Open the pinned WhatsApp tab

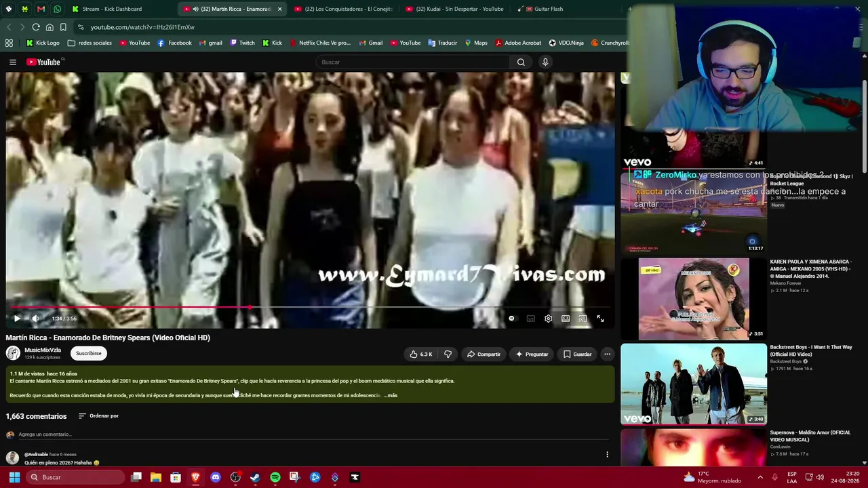coord(57,9)
